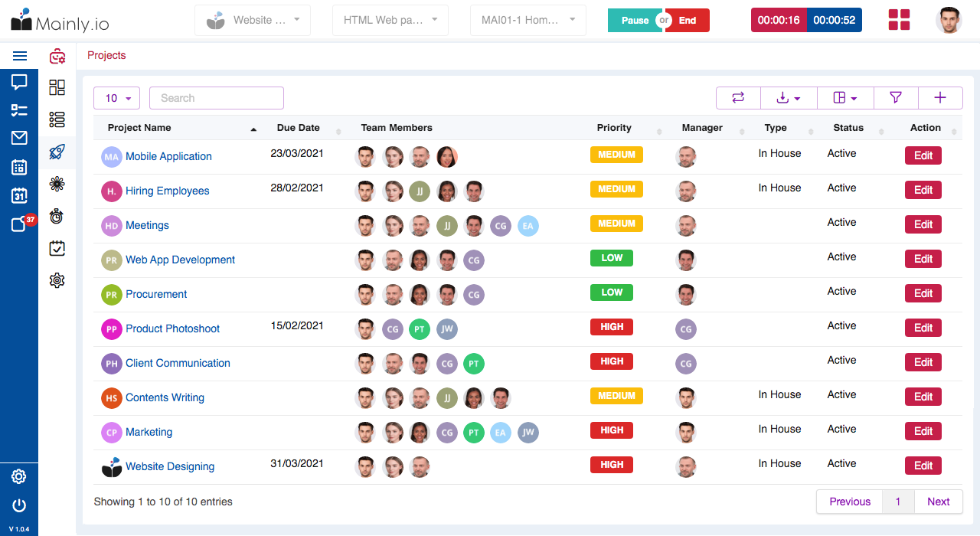Open the Mobile Application project link

pos(168,156)
